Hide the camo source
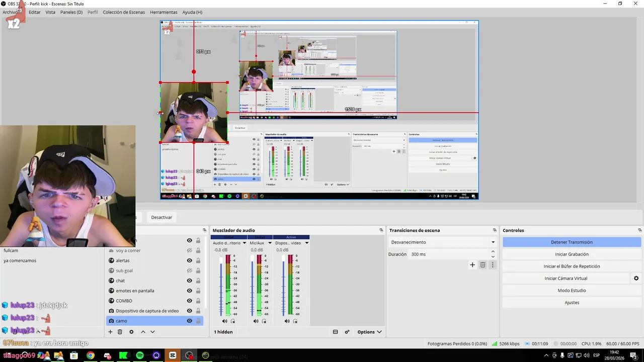644x362 pixels. (190, 321)
